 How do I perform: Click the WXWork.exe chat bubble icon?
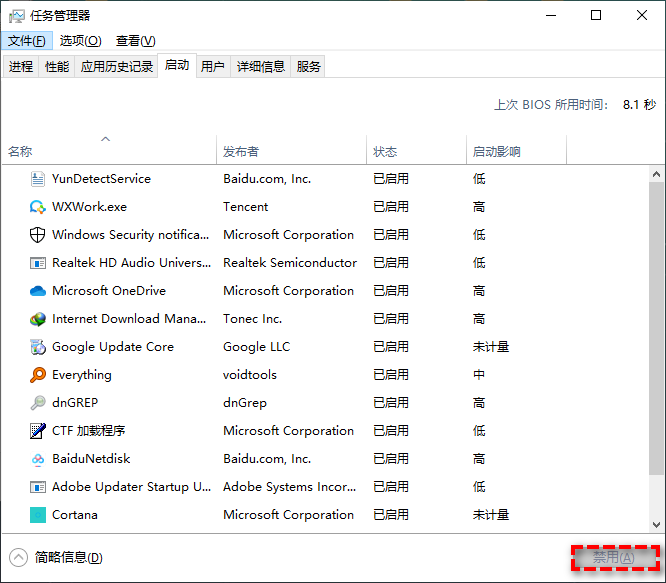(37, 207)
